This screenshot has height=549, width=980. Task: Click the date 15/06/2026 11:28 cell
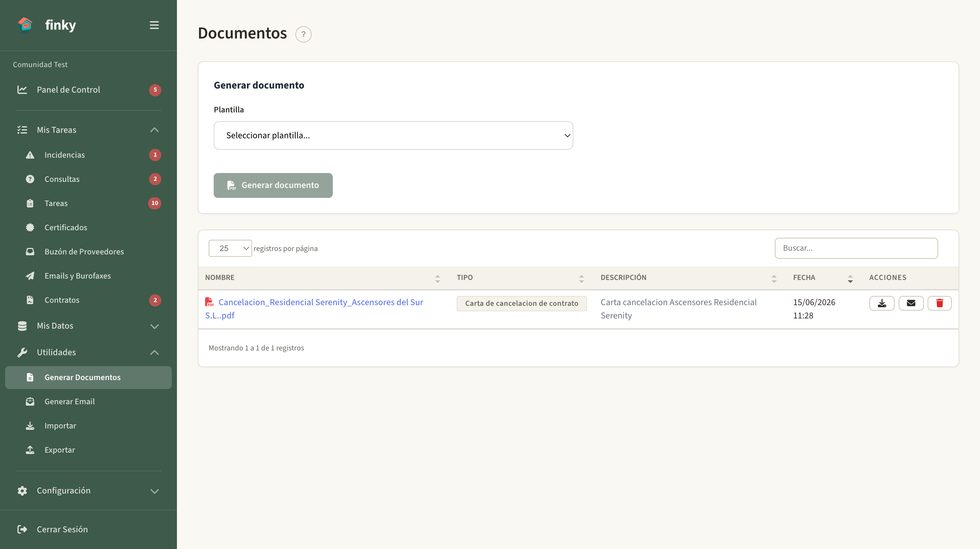tap(814, 309)
